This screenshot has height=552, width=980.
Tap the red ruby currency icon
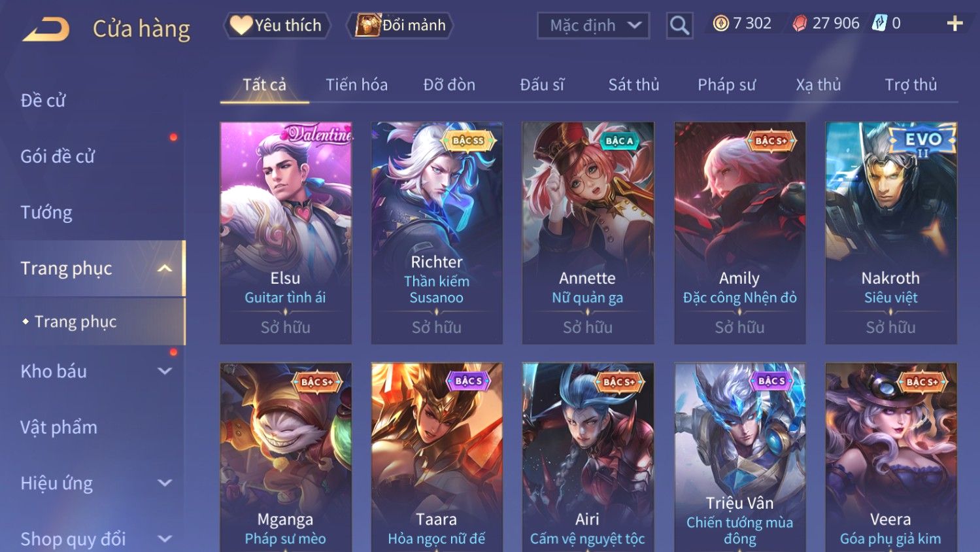[x=799, y=24]
